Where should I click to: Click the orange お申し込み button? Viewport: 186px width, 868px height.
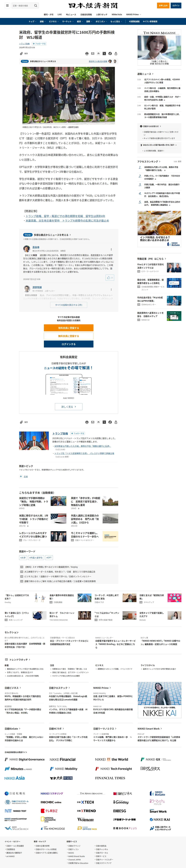pyautogui.click(x=163, y=5)
